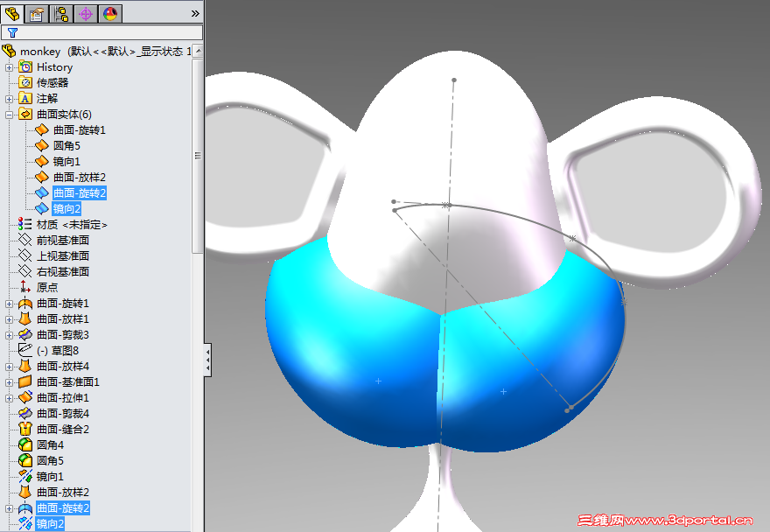Click the 曲面-放样1 loft icon
The height and width of the screenshot is (532, 770).
click(25, 319)
